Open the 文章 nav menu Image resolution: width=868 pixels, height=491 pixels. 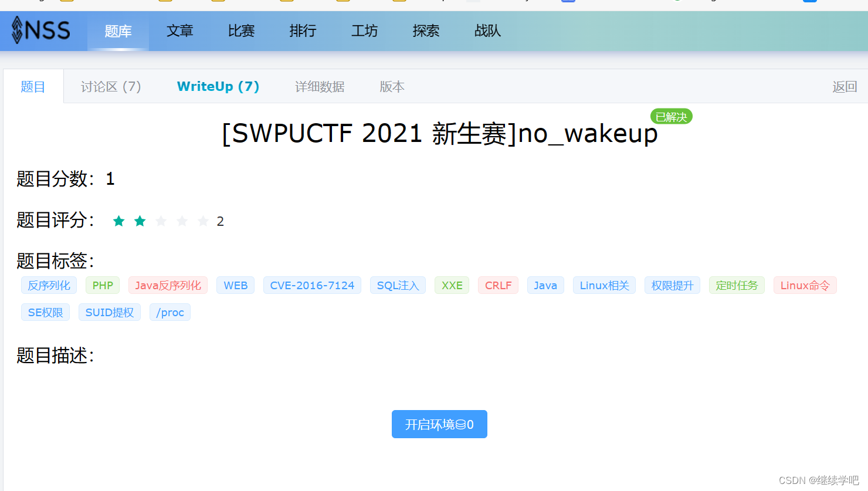(x=179, y=31)
